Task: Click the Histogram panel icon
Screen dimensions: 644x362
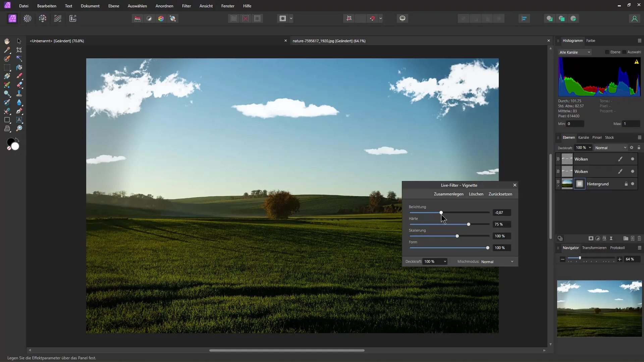Action: [573, 40]
